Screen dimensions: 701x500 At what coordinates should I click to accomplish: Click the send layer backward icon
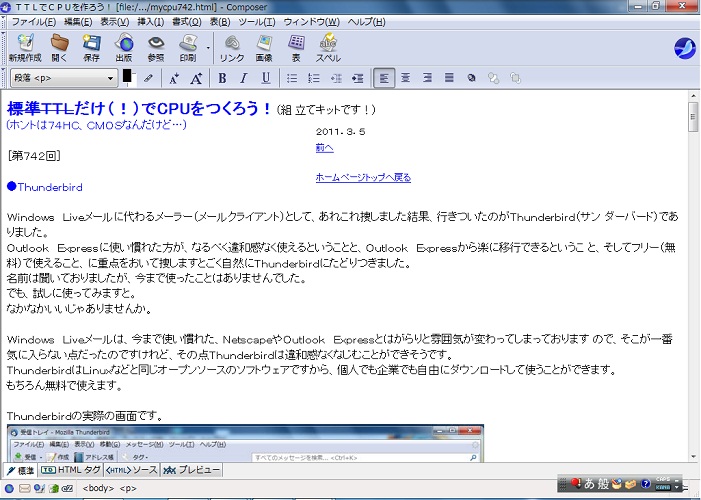point(493,78)
